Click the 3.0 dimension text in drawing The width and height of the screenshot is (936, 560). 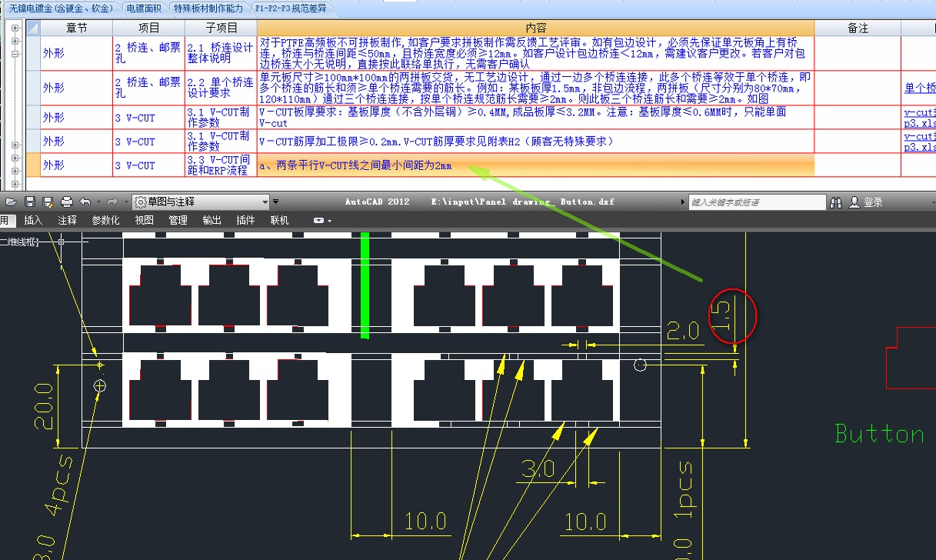pyautogui.click(x=539, y=468)
